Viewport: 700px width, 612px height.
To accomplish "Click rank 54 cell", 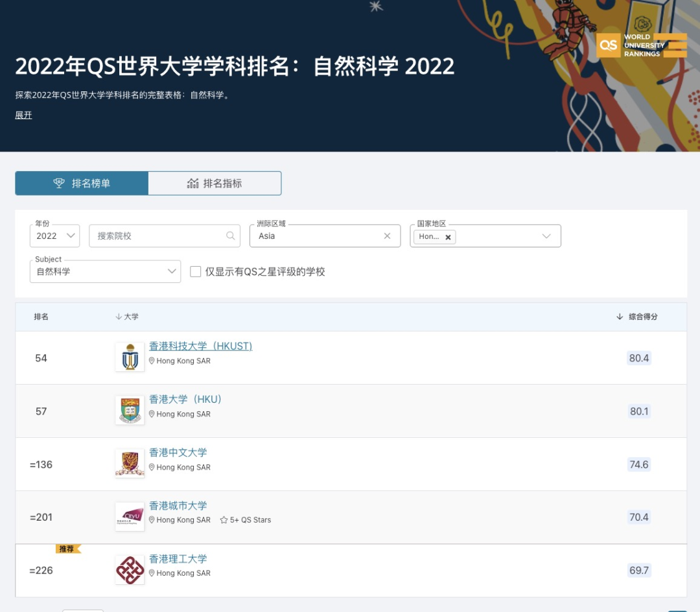I will tap(41, 358).
